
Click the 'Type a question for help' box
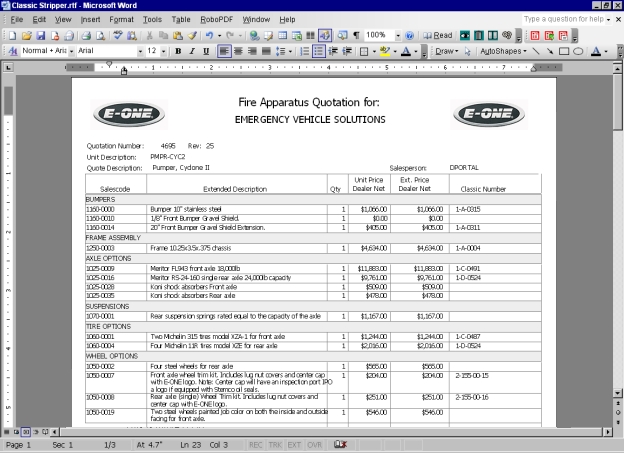click(x=564, y=19)
